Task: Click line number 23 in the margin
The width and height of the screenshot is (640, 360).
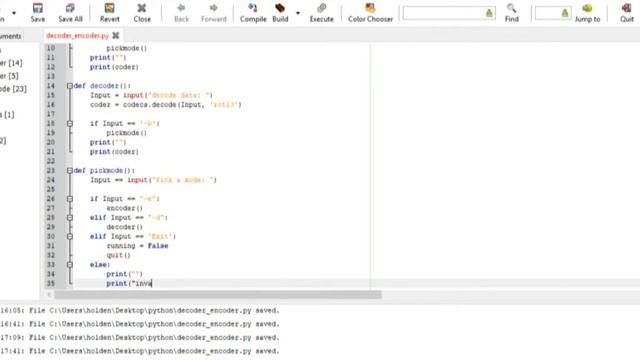Action: tap(51, 171)
